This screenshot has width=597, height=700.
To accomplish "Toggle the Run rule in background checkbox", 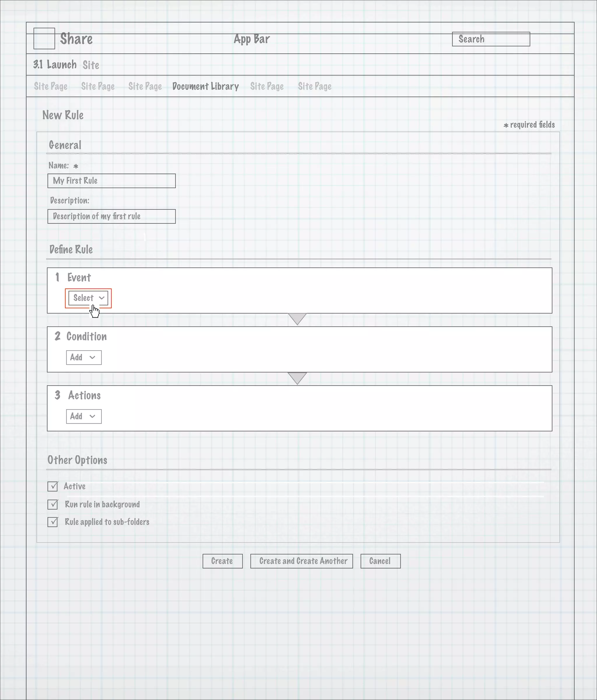I will tap(53, 504).
